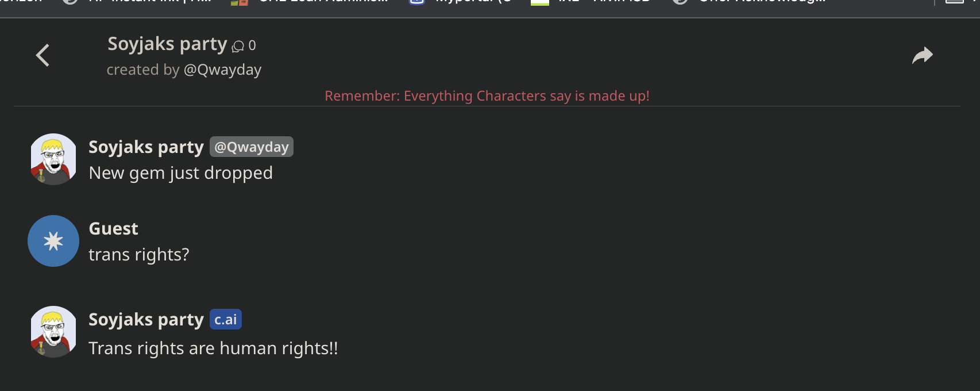Select the Soyjaks party name above 'New gem'
The height and width of the screenshot is (391, 980).
tap(146, 147)
